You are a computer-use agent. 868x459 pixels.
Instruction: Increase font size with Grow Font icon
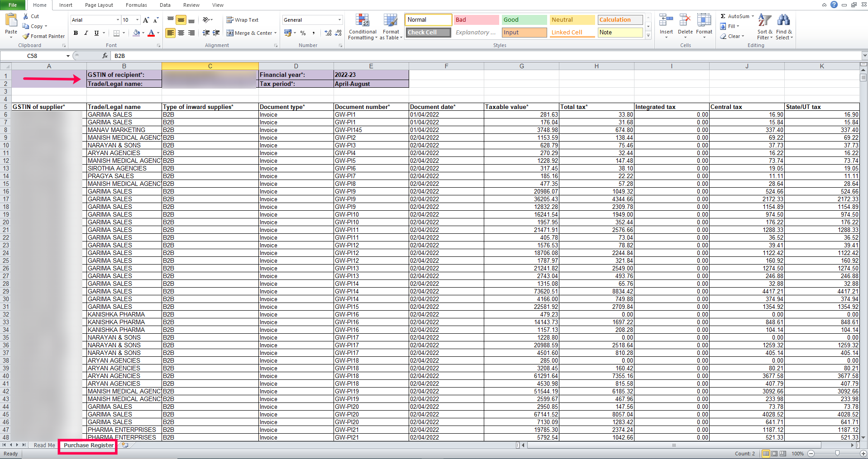(x=146, y=20)
